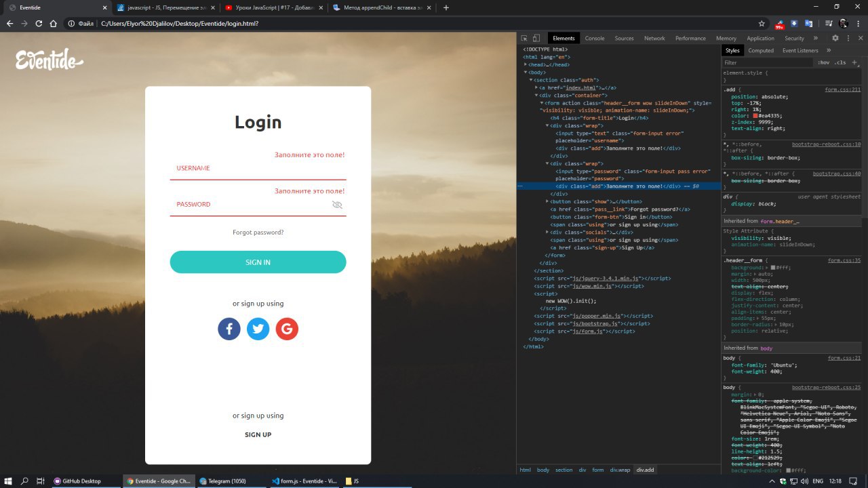The width and height of the screenshot is (868, 488).
Task: Activate DevTools inspect element picker
Action: (525, 38)
